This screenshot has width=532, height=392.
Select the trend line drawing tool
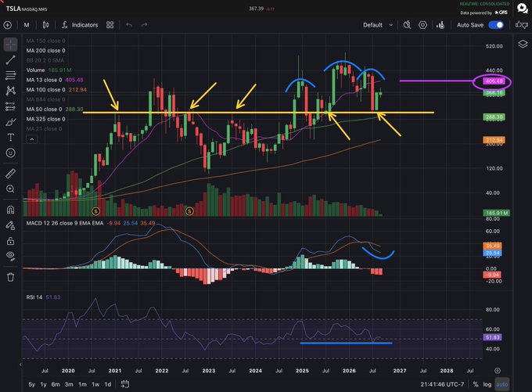(x=10, y=59)
